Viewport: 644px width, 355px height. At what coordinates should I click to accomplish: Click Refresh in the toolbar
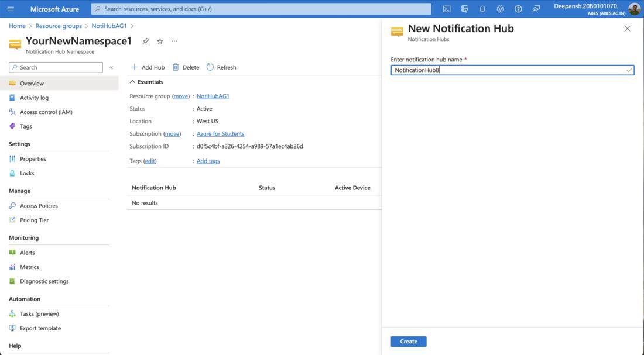(221, 67)
